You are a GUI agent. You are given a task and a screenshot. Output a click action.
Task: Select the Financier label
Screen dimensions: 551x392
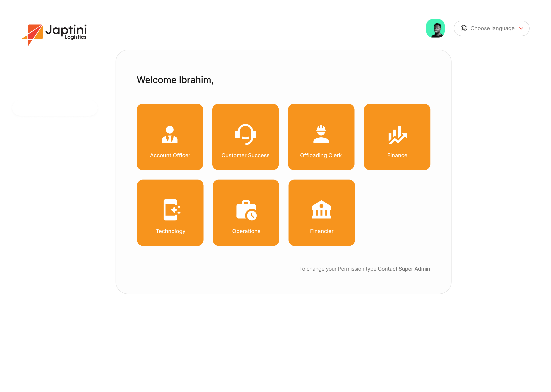322,231
